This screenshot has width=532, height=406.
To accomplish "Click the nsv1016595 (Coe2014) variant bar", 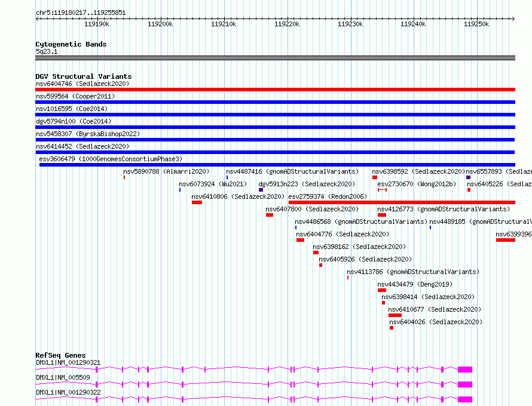I will coord(275,115).
